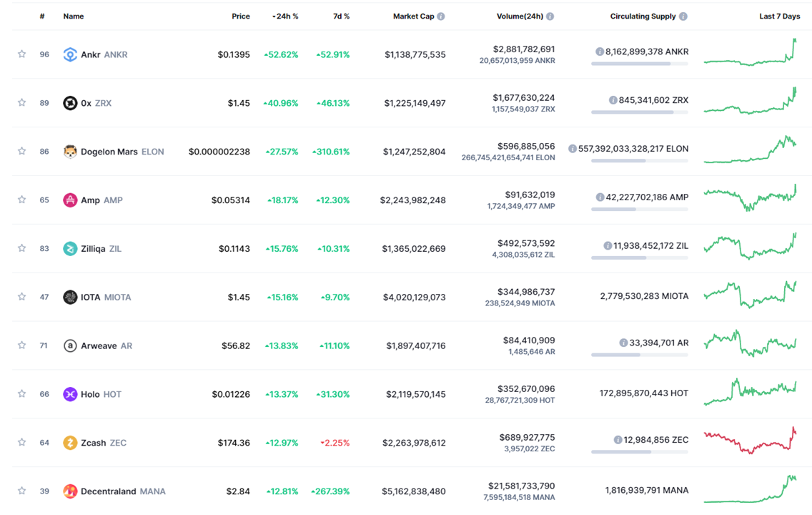The image size is (812, 515).
Task: Open info icon beside AMP supply
Action: [600, 197]
